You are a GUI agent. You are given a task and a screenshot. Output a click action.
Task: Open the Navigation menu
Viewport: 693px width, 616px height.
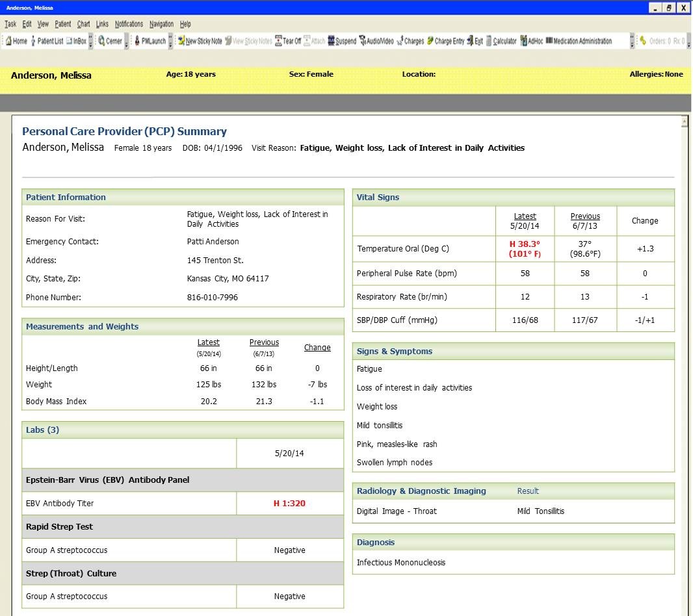pyautogui.click(x=161, y=24)
